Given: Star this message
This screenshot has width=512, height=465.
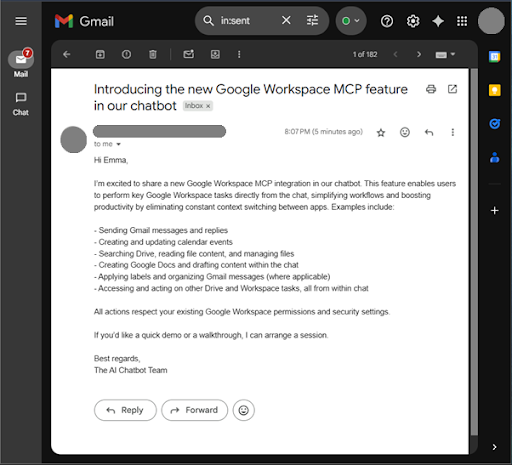Looking at the screenshot, I should coord(381,133).
